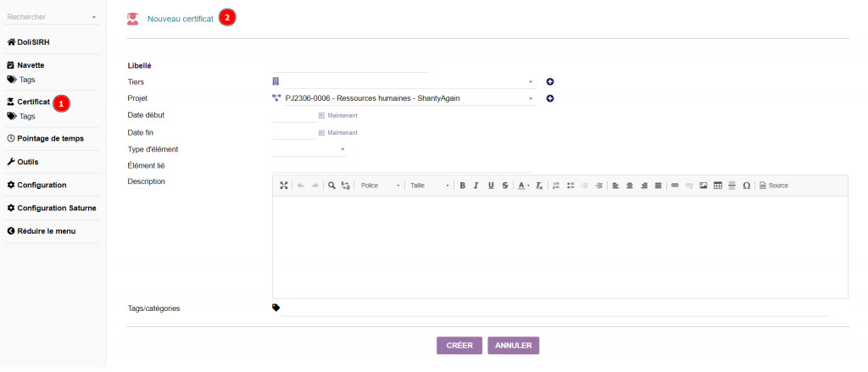Open the Tiers dropdown
The height and width of the screenshot is (372, 868).
point(409,82)
